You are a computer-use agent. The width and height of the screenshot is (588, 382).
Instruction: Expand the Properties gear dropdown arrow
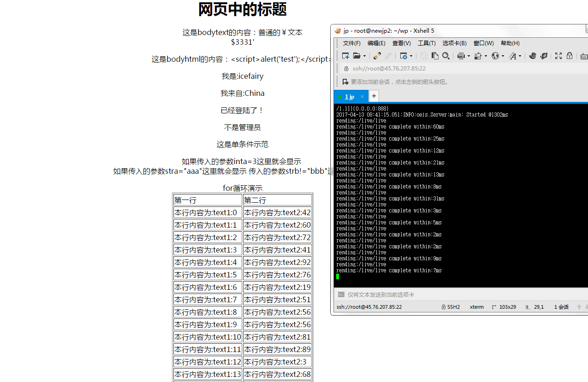[x=411, y=56]
